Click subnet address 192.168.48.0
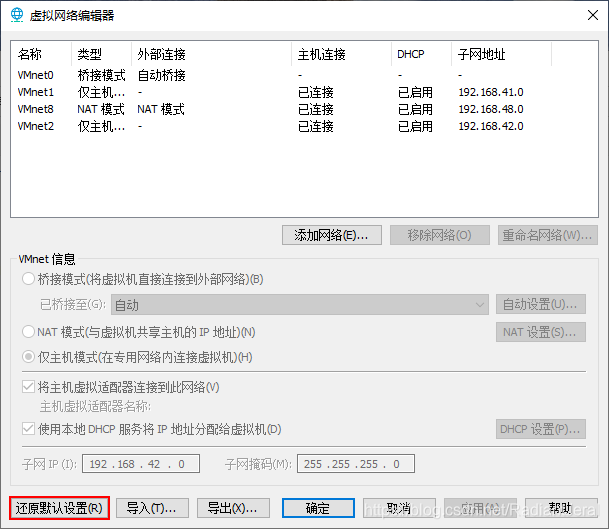 point(491,109)
